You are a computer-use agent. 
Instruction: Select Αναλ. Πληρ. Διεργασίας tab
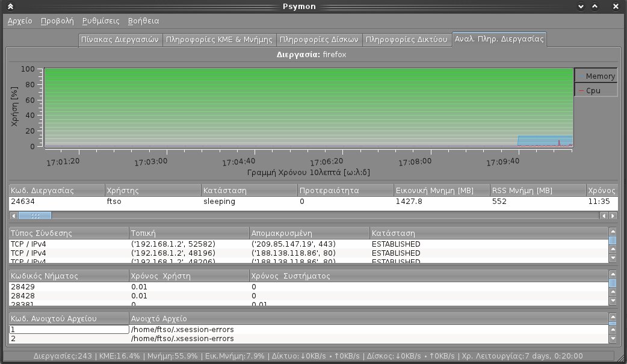pos(499,39)
